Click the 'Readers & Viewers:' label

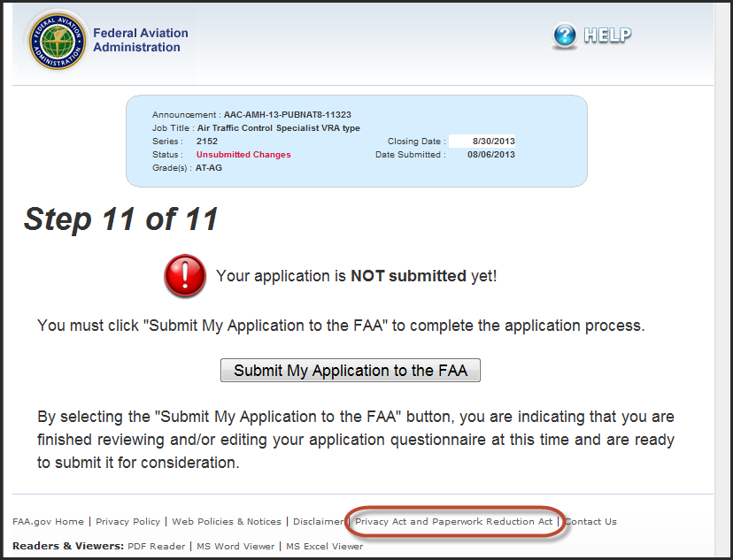pos(68,546)
